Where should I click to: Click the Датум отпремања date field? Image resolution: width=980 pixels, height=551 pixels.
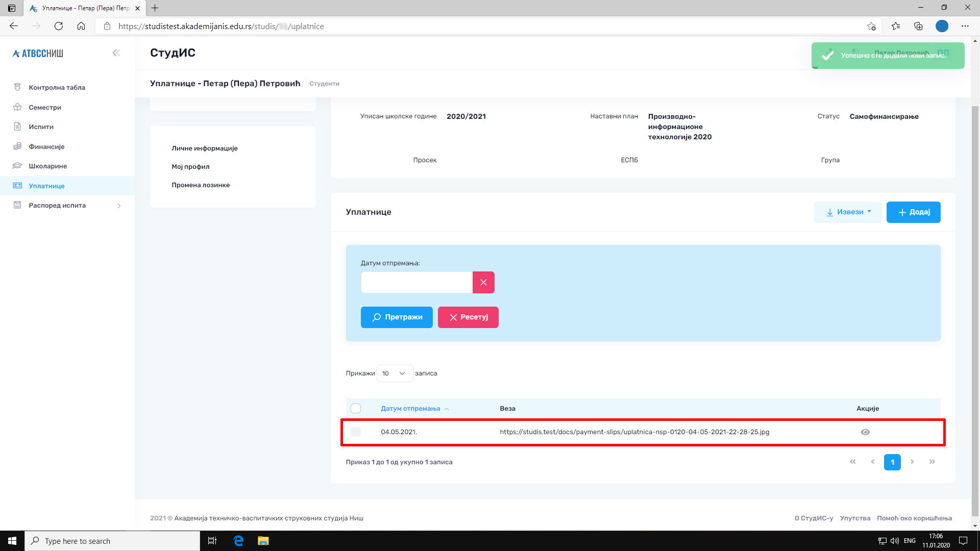416,282
